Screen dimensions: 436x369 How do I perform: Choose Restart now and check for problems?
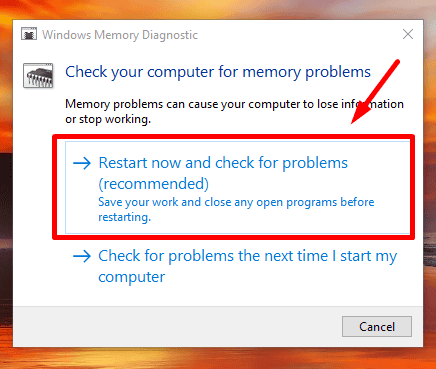[x=238, y=187]
